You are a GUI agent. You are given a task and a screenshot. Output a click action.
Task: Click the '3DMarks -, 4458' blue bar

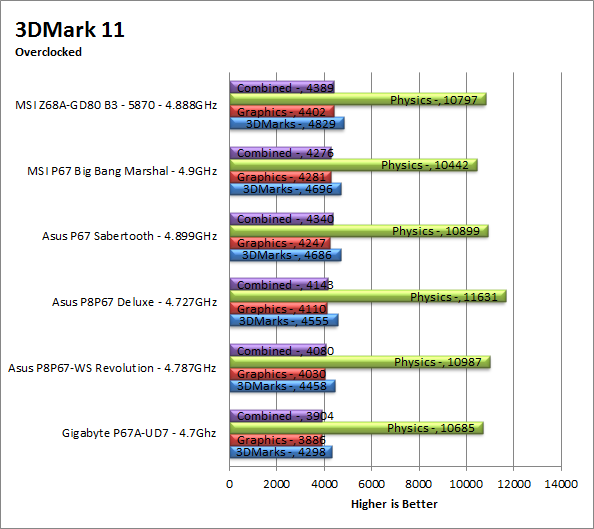(x=283, y=386)
